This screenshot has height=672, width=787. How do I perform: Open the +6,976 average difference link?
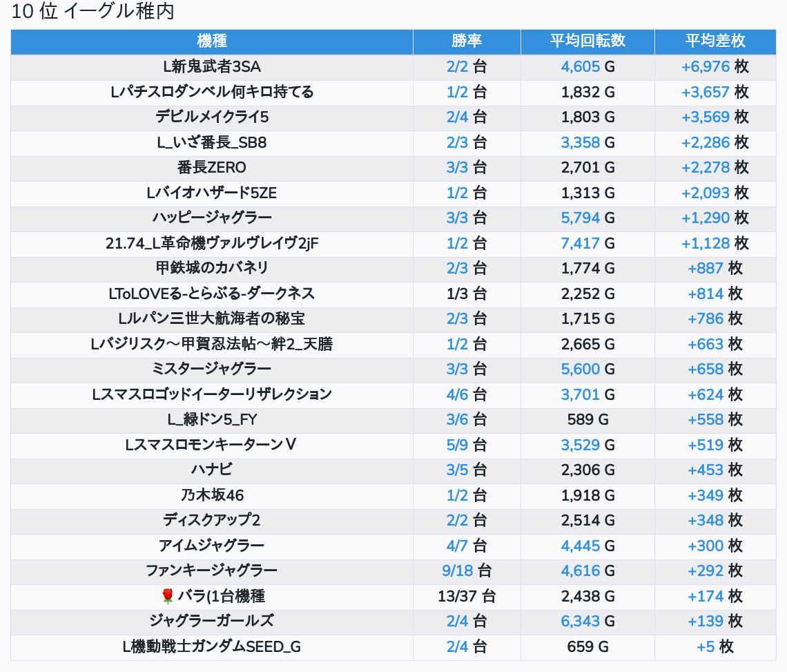click(x=705, y=66)
